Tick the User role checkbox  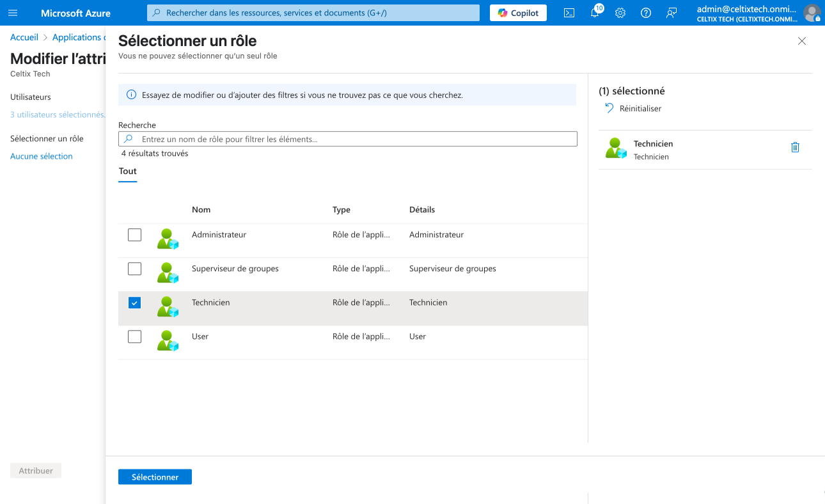click(134, 336)
